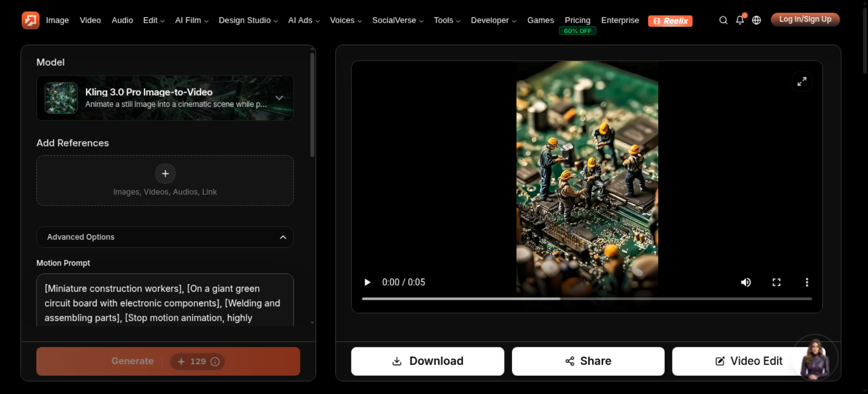Enter fullscreen on the video player
The height and width of the screenshot is (394, 868).
[776, 282]
